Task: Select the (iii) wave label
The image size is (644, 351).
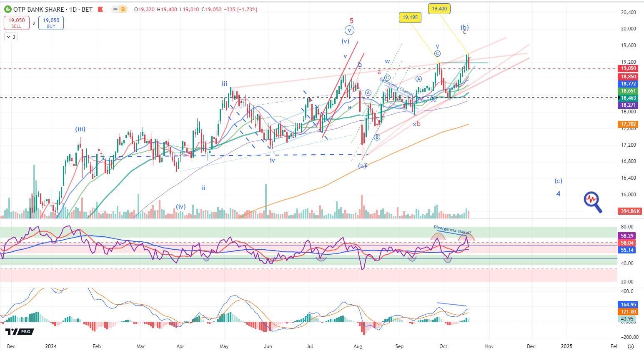Action: coord(80,129)
